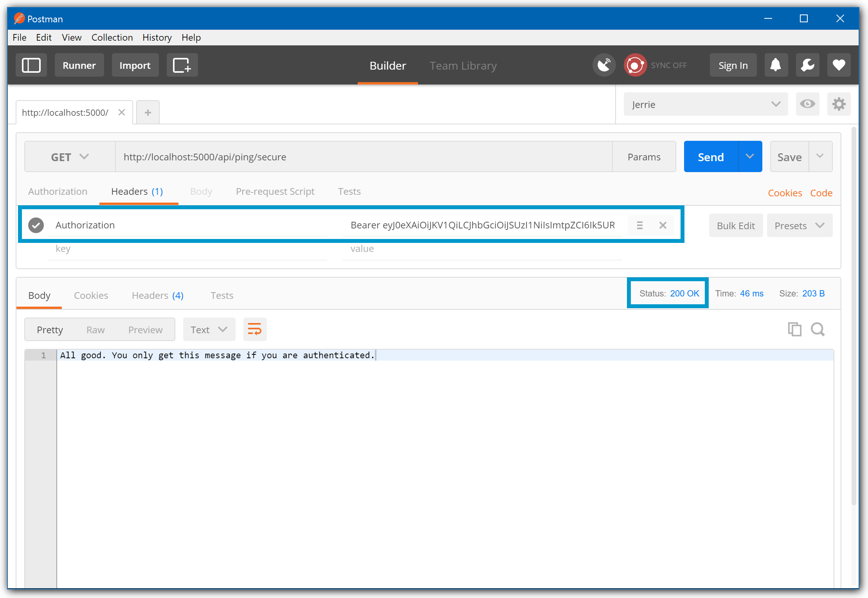Select the response Headers (4) tab

coord(158,295)
